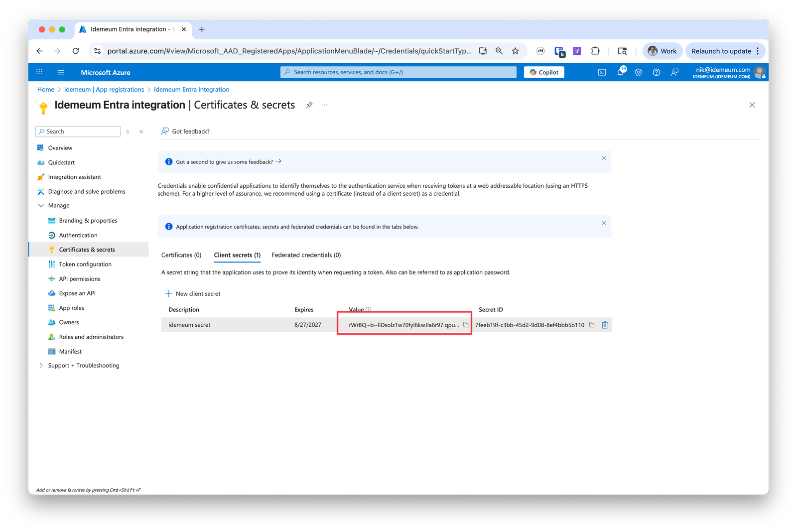Reload the page in the browser

(x=76, y=51)
